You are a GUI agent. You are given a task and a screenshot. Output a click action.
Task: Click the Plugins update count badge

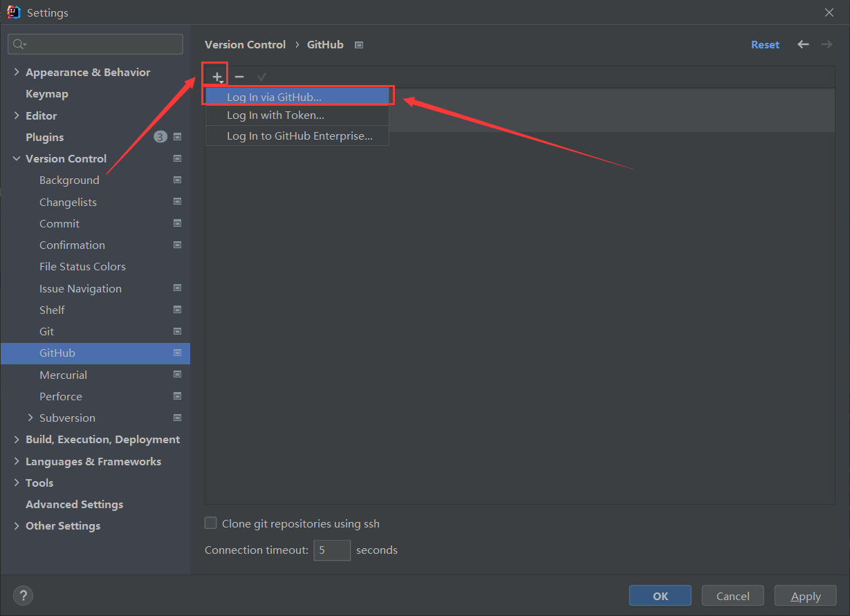coord(160,137)
